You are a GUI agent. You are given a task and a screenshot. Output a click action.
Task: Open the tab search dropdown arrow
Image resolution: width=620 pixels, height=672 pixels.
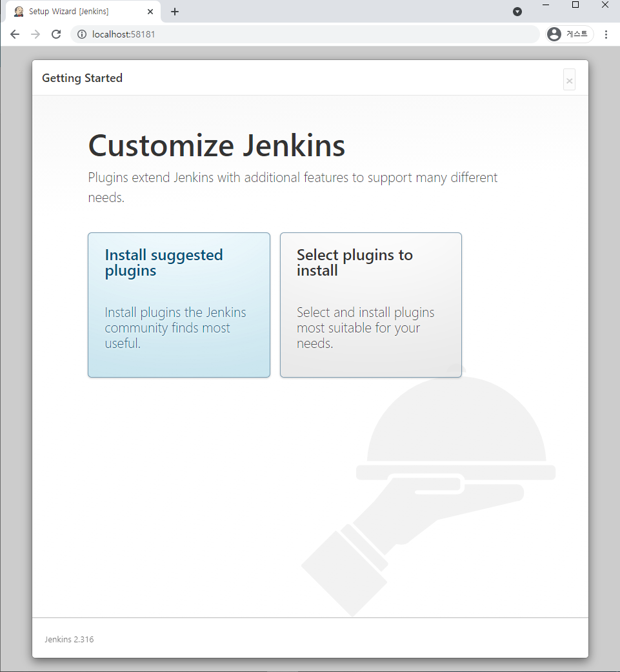click(x=517, y=12)
